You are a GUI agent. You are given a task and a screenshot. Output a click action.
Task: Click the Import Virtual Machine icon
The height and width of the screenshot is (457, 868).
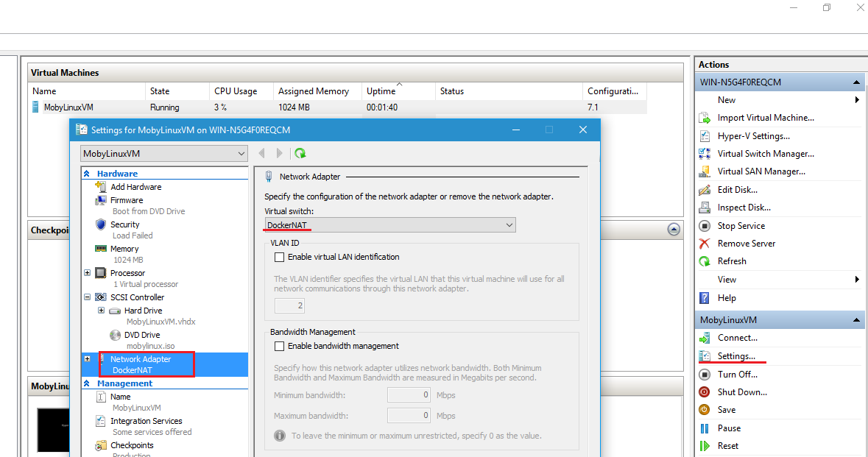pos(704,118)
